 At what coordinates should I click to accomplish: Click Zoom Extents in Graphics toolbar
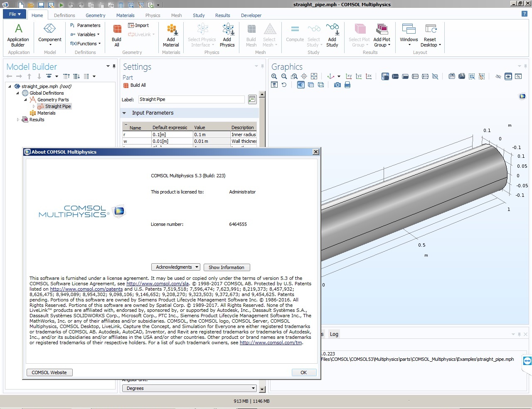(314, 76)
